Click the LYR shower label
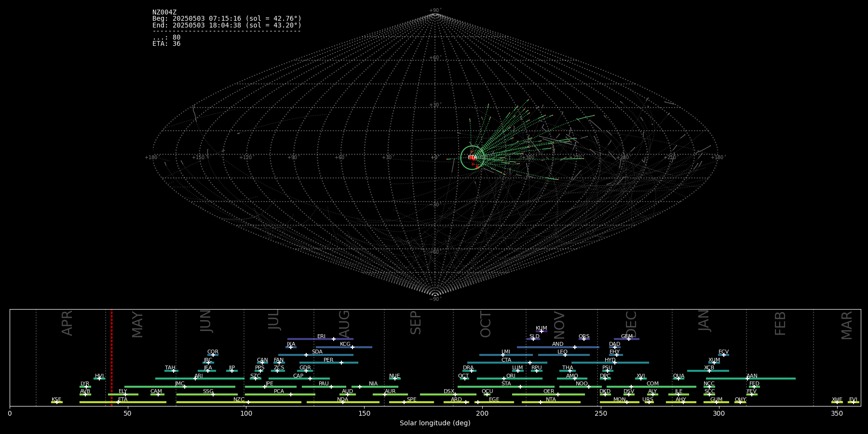The height and width of the screenshot is (434, 868). tap(85, 384)
